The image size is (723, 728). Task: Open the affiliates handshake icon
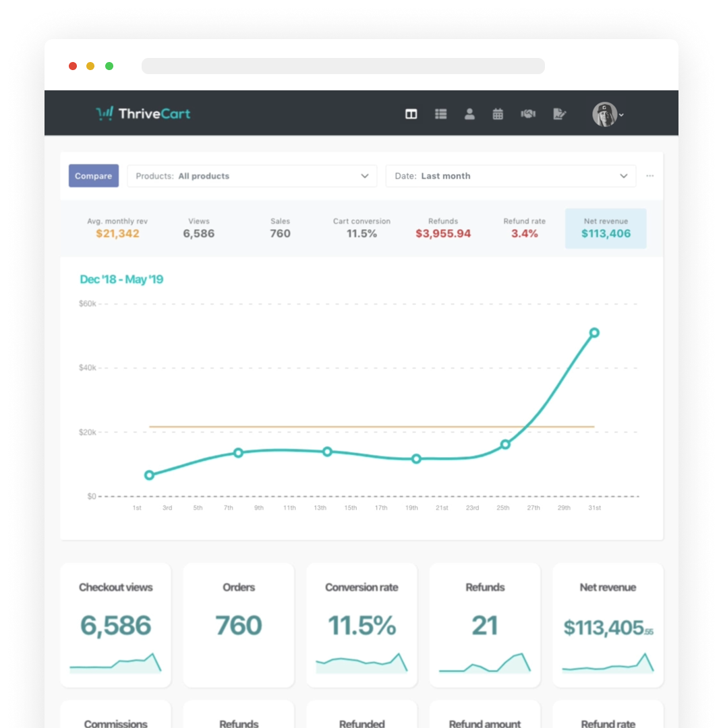527,114
